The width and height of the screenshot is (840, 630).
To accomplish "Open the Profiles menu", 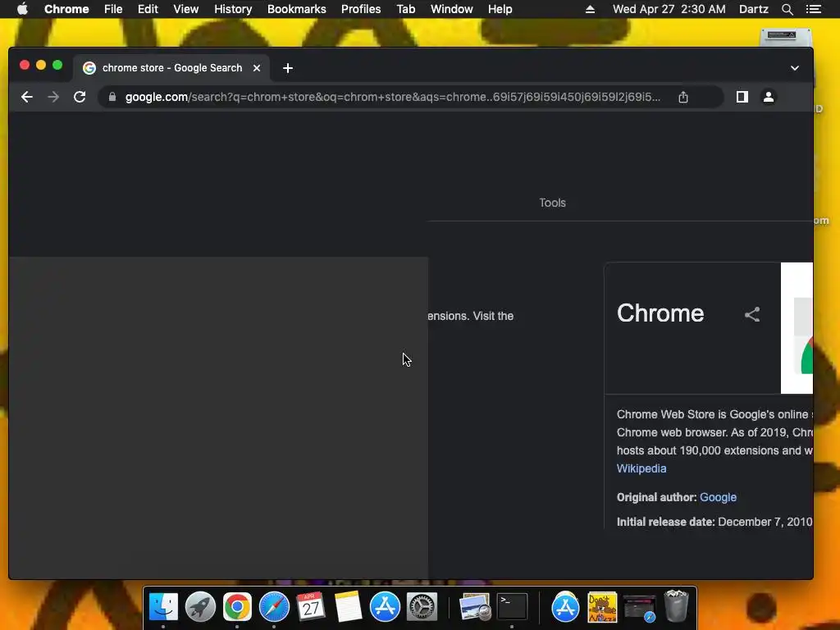I will pyautogui.click(x=361, y=9).
